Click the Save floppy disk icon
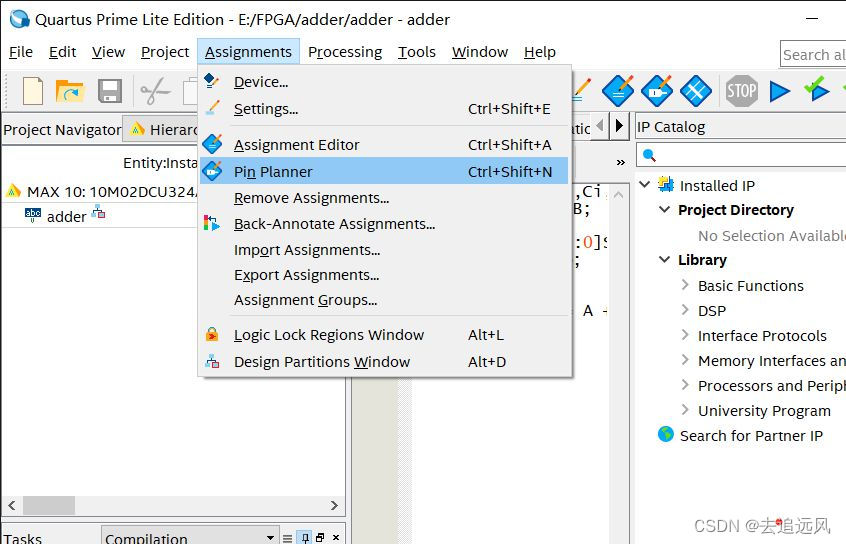This screenshot has height=544, width=846. tap(110, 91)
